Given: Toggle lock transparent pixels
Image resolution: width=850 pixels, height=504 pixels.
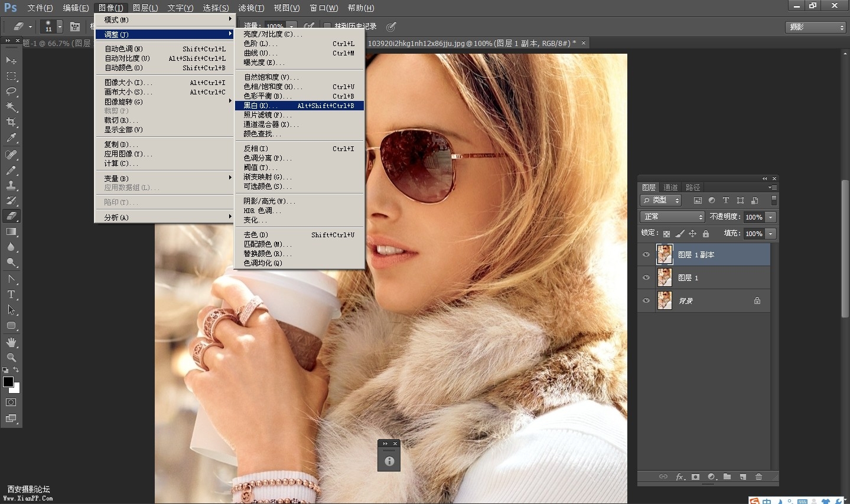Looking at the screenshot, I should click(x=666, y=234).
